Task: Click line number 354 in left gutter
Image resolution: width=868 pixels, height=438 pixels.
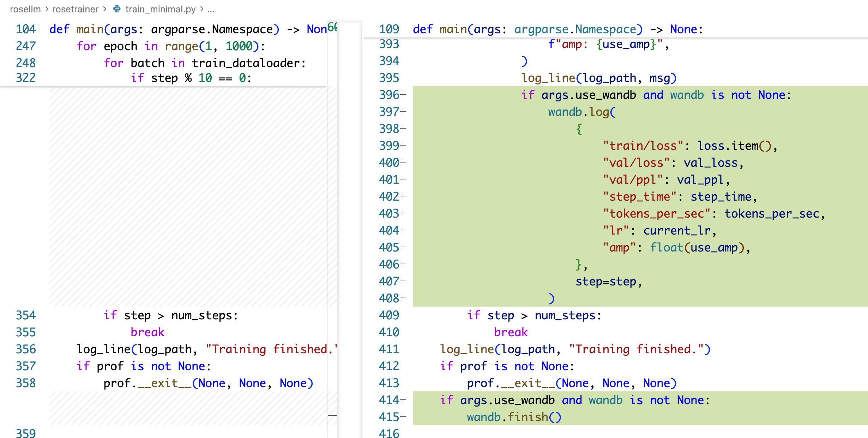Action: click(26, 315)
